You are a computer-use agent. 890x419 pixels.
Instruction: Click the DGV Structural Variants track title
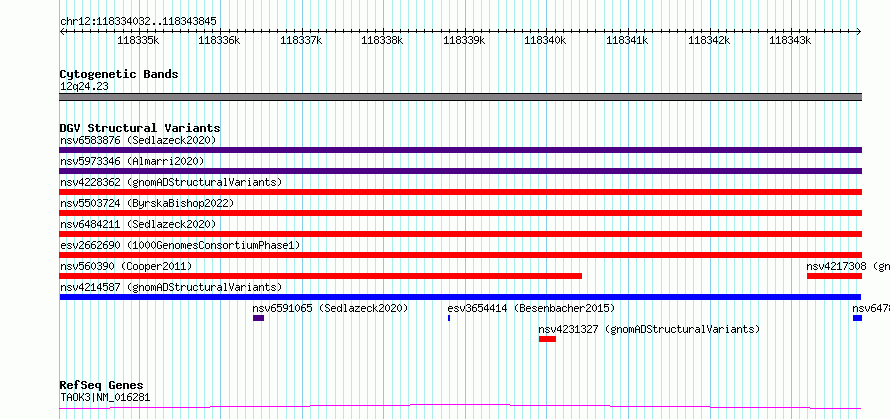click(x=140, y=128)
